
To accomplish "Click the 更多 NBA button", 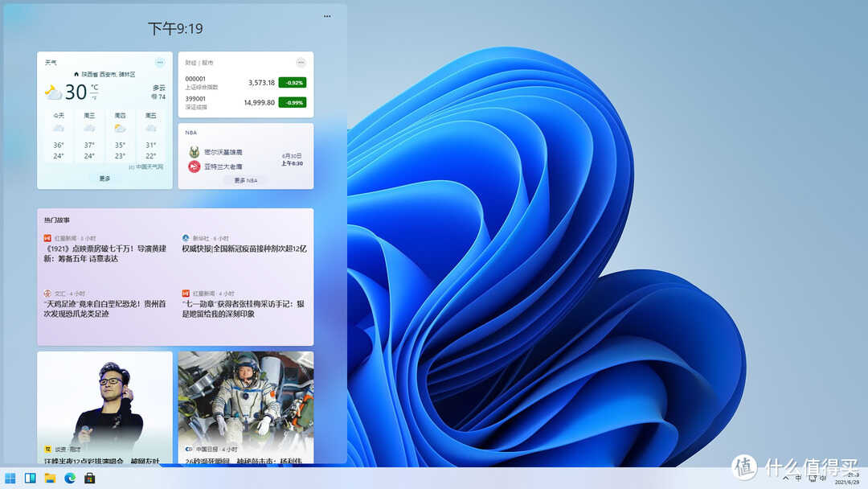I will (x=245, y=181).
